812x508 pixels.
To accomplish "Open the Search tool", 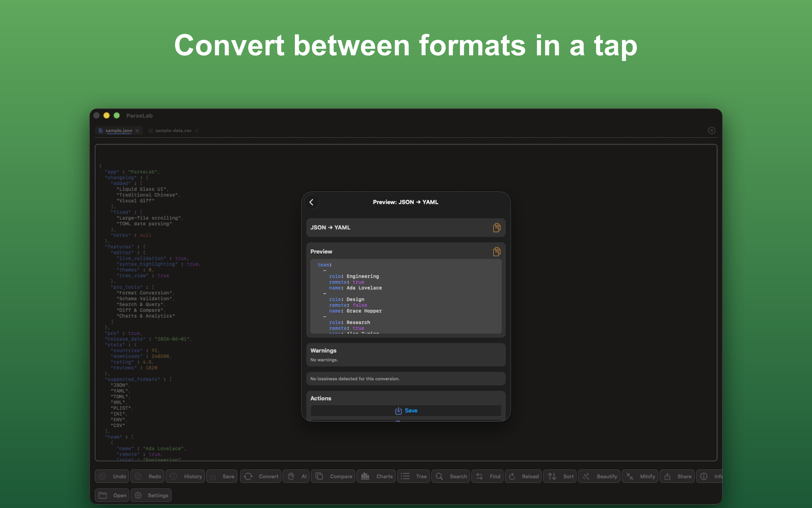I will (451, 476).
